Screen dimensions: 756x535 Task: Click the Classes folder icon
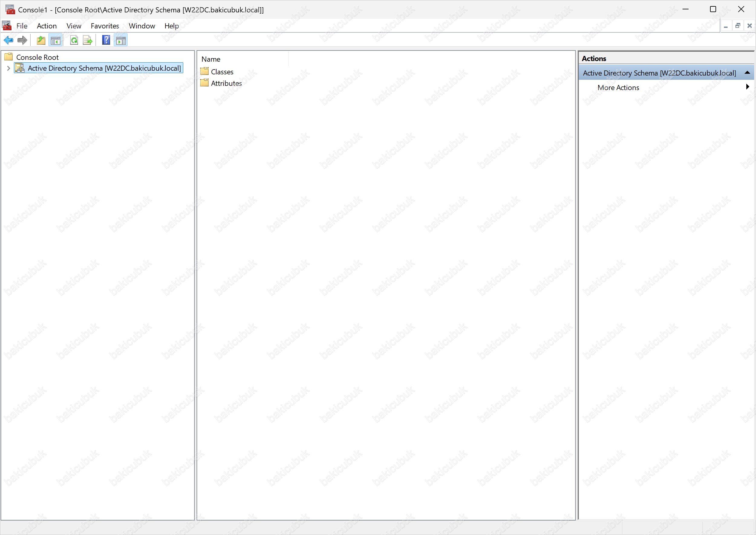coord(204,72)
